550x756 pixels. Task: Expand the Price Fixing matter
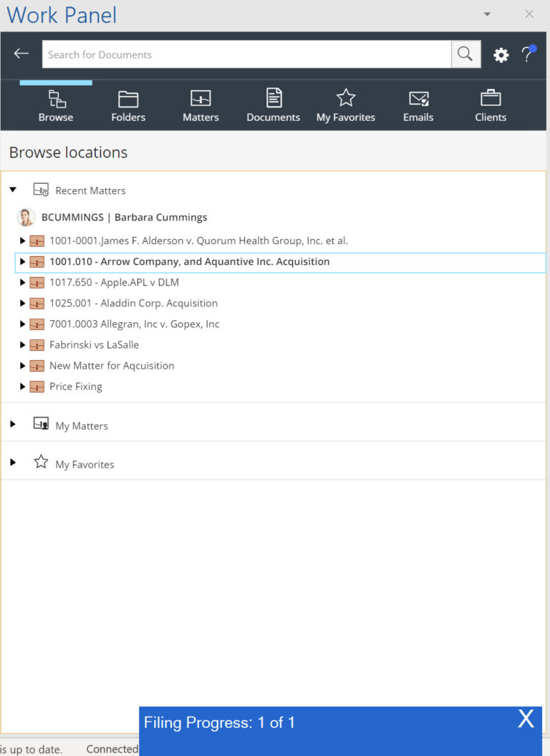click(21, 387)
